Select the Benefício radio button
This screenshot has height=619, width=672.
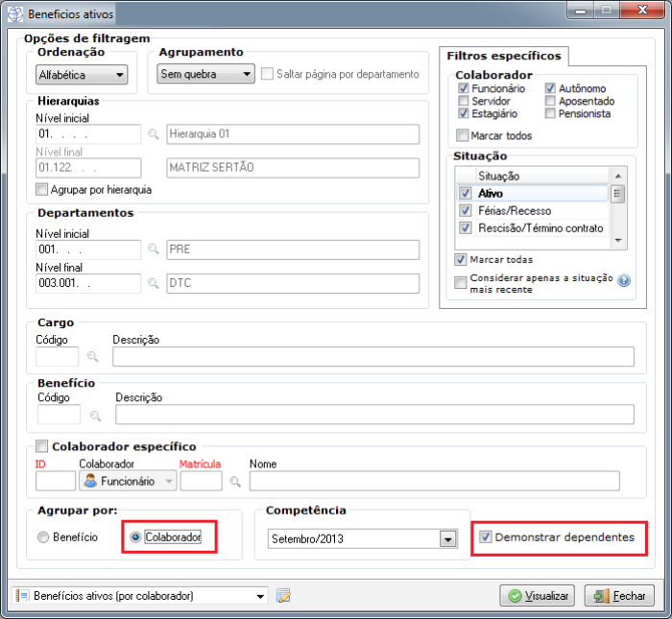(43, 537)
